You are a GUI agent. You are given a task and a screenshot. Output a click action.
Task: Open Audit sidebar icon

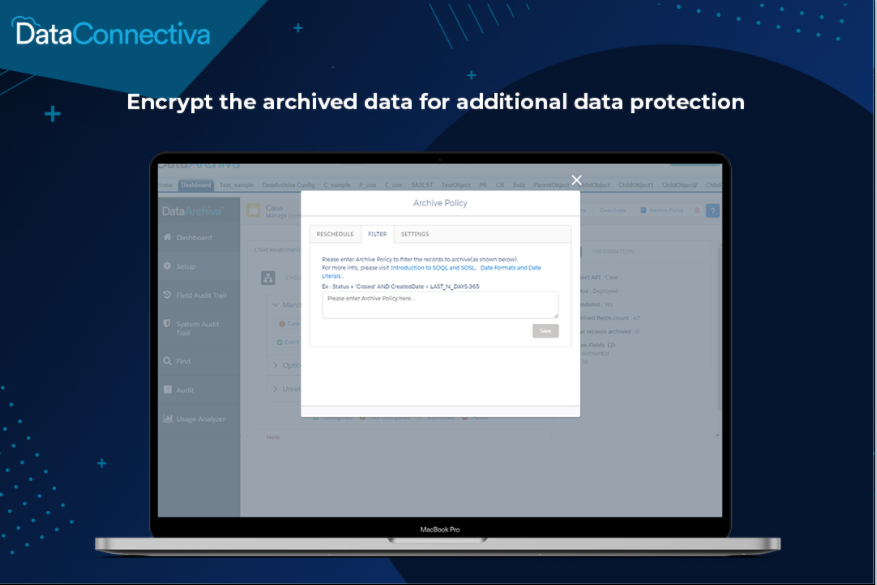coord(167,390)
